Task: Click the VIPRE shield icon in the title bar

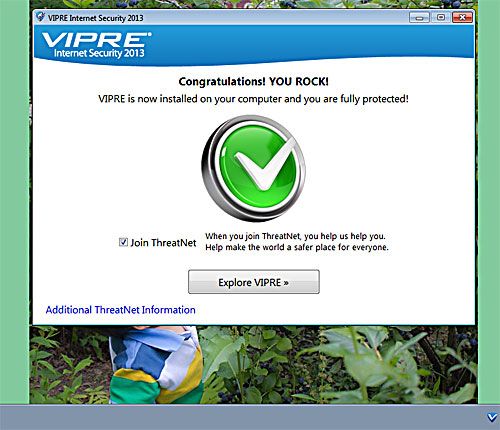Action: point(40,17)
